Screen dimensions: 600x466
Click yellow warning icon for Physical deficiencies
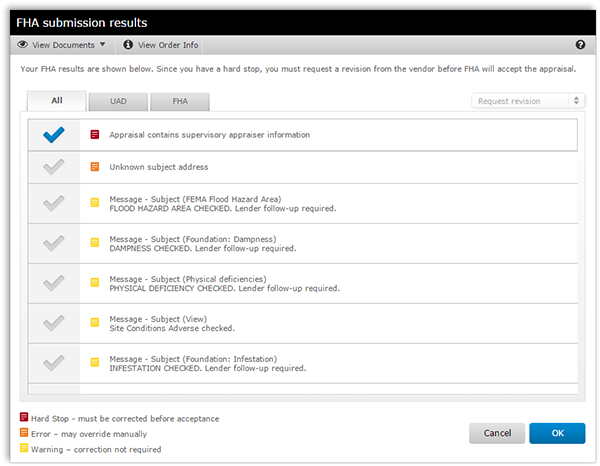95,283
